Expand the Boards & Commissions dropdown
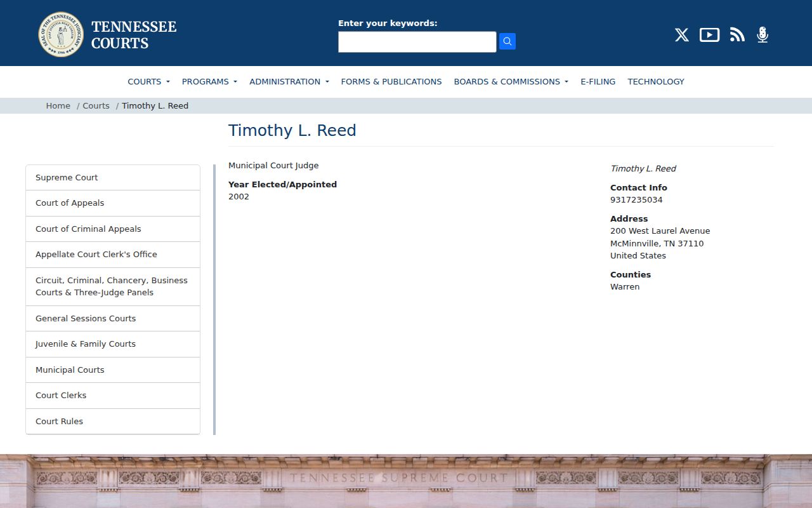 point(511,81)
